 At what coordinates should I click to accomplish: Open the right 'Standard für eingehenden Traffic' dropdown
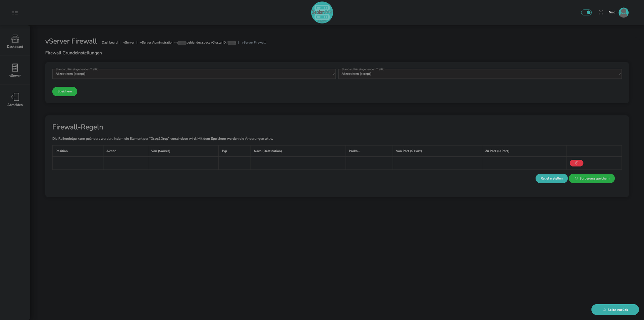pos(480,74)
